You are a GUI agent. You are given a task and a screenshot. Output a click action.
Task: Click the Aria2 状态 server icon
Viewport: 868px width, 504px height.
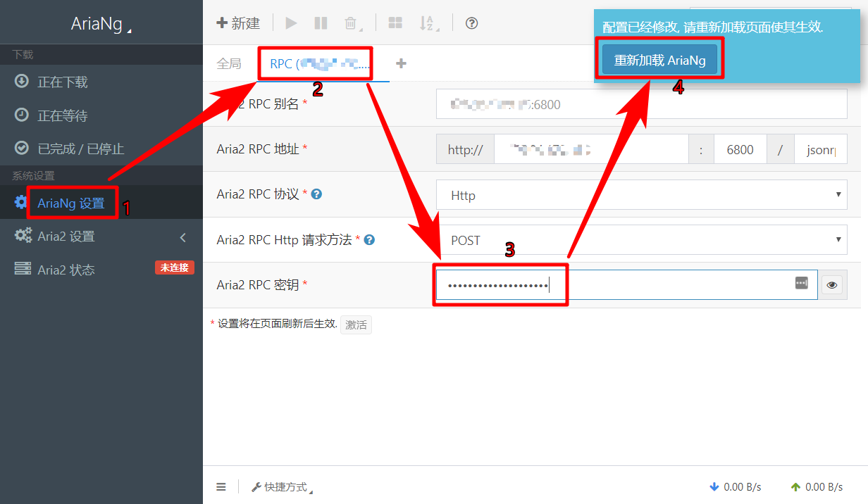point(23,269)
